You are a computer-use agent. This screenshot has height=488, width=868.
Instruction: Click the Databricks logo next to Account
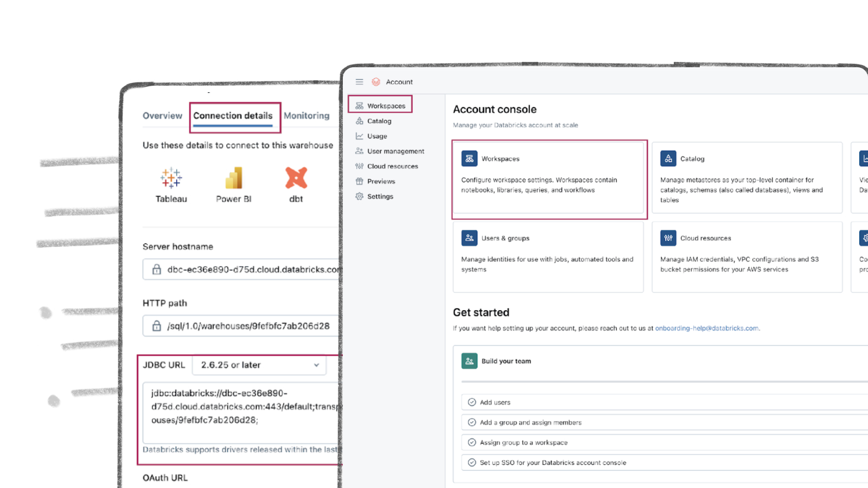coord(376,82)
